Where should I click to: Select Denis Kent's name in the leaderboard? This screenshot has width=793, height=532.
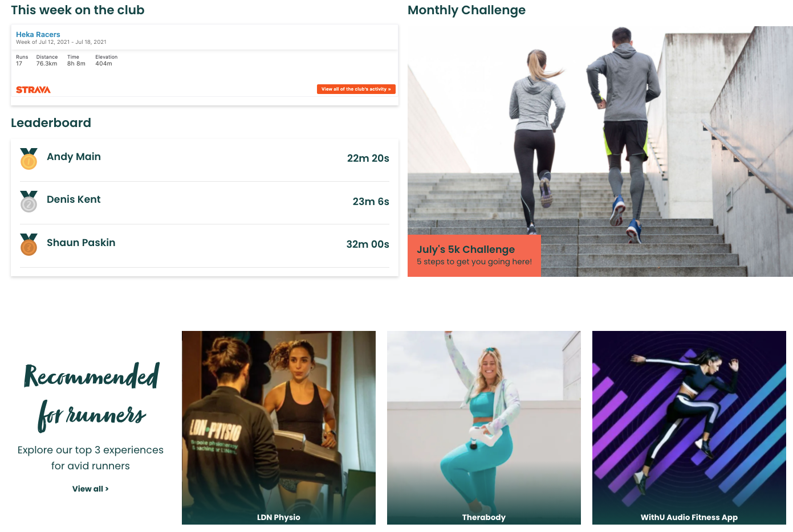[x=74, y=199]
